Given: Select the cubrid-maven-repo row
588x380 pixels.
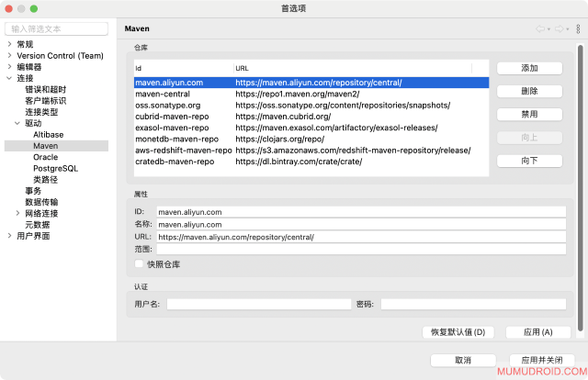Looking at the screenshot, I should (311, 117).
